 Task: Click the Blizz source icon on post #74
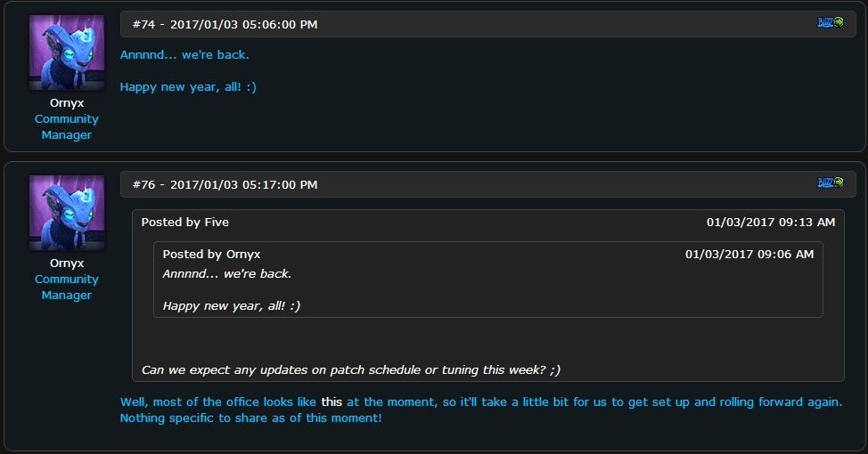coord(831,22)
